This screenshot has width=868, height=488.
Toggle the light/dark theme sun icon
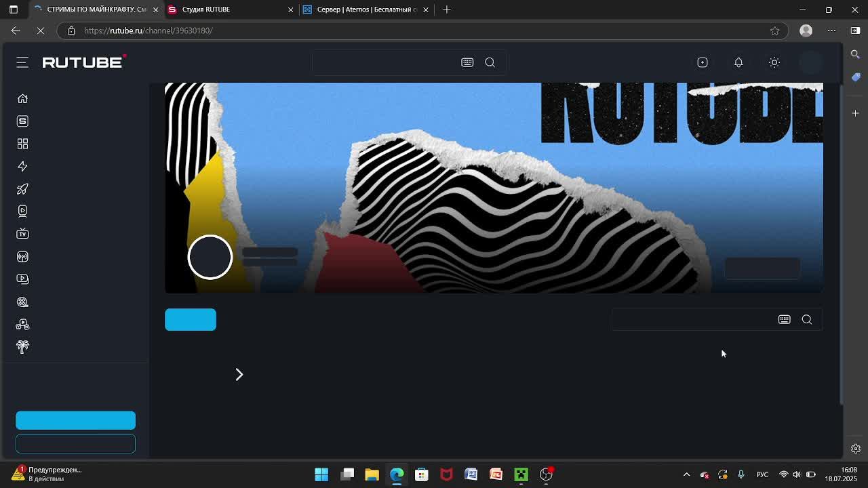point(774,62)
